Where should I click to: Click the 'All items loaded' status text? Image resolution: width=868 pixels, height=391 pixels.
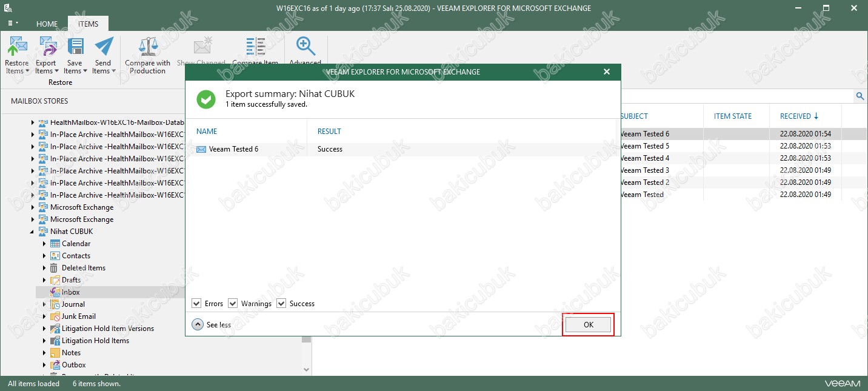point(34,384)
